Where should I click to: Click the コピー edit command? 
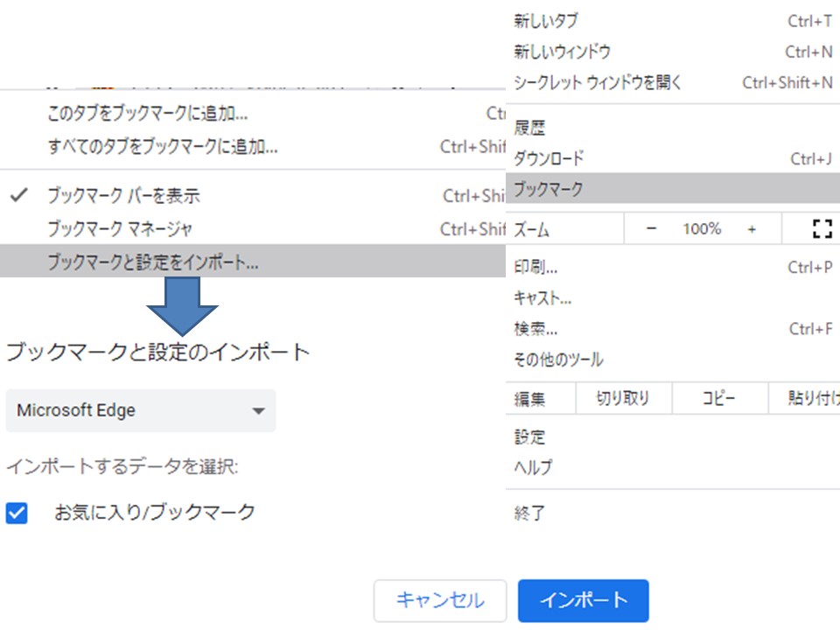click(719, 398)
